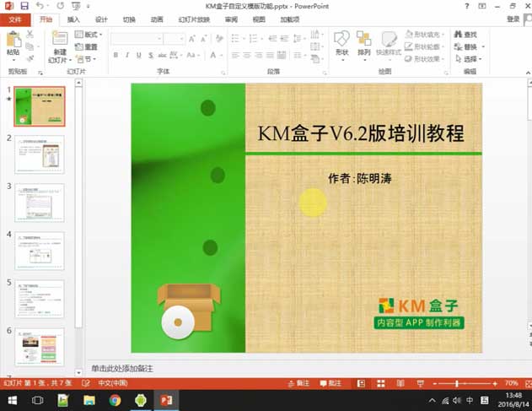Toggle Bold formatting button
This screenshot has height=411, width=532.
(116, 55)
